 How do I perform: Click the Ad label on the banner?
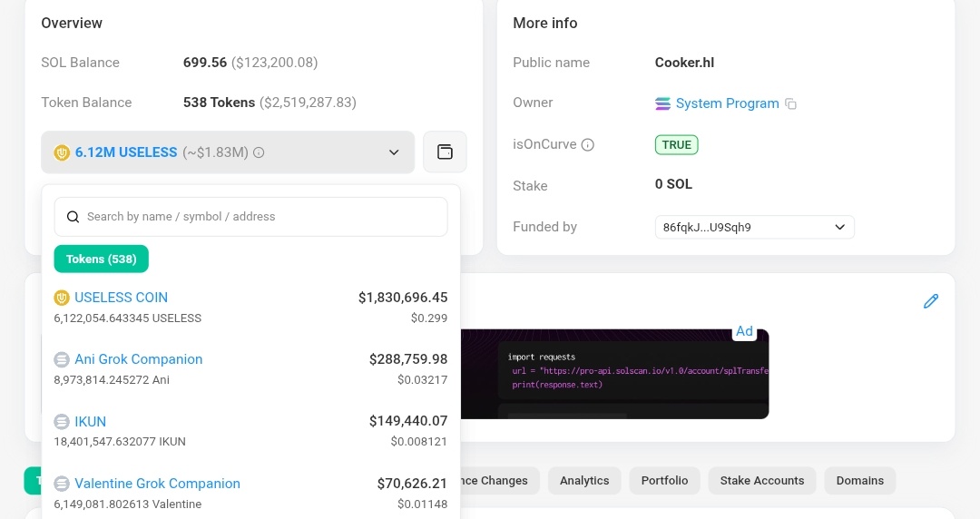[744, 331]
